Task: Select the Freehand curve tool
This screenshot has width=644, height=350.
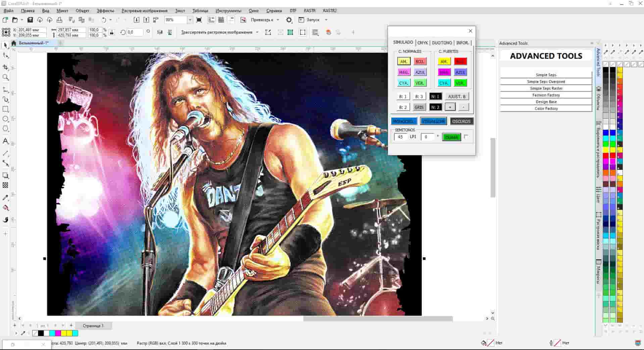Action: (x=5, y=90)
